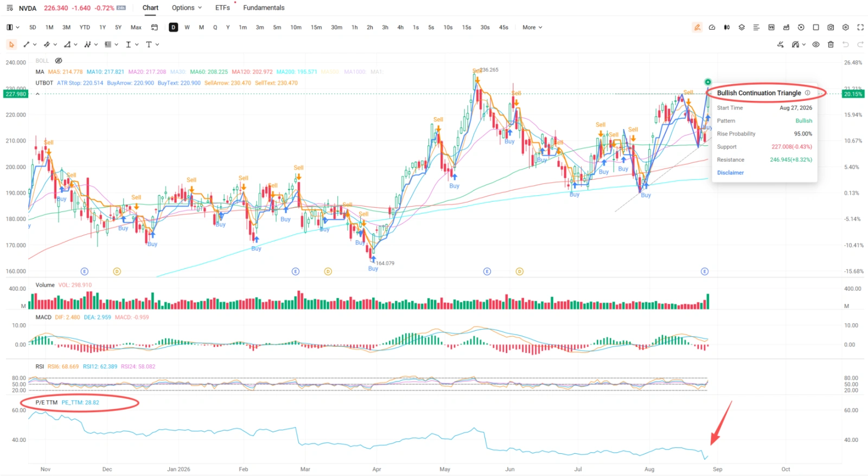Toggle the MA1000 moving average line
Screen dimensions: 868x476
click(x=355, y=72)
